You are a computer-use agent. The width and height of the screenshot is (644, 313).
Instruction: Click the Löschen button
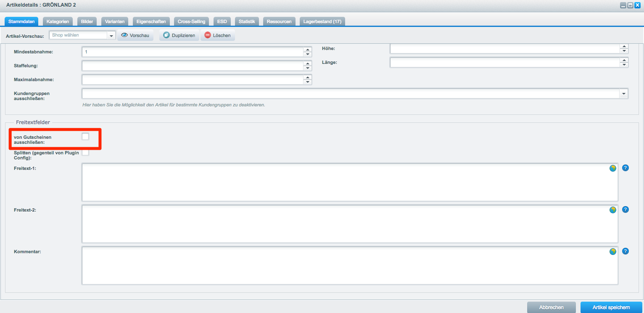(x=218, y=35)
